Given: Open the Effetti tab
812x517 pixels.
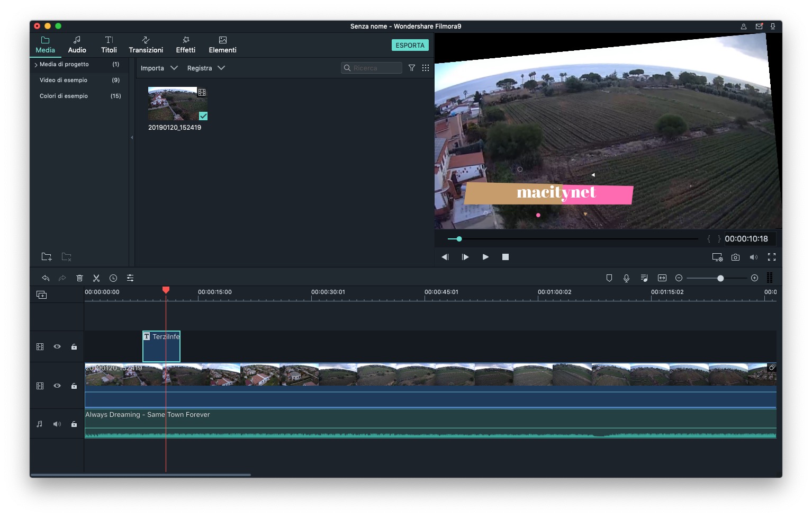Looking at the screenshot, I should [x=185, y=45].
